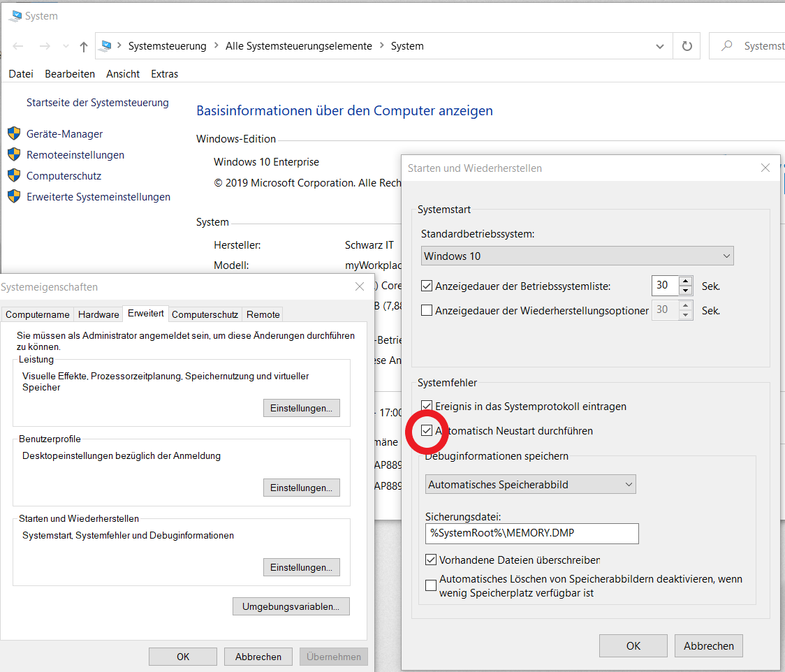Open Startseite der Systemsteuerung link
This screenshot has width=785, height=672.
pos(98,103)
